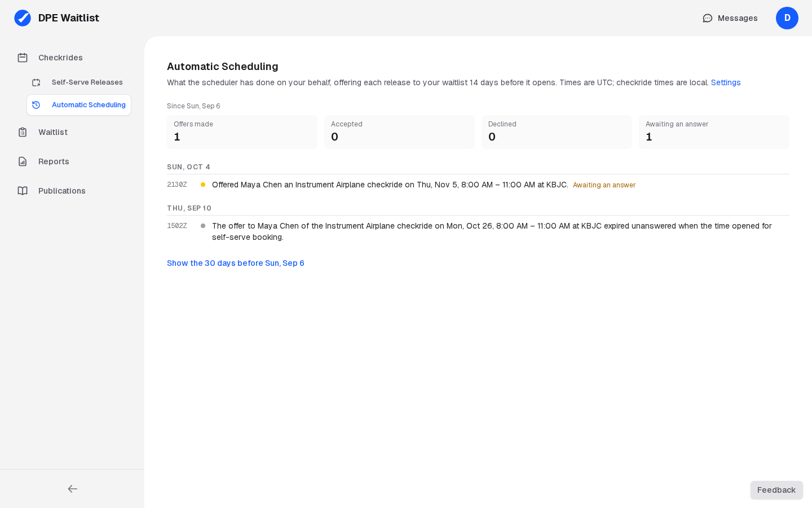Open the Publications section

click(x=72, y=191)
